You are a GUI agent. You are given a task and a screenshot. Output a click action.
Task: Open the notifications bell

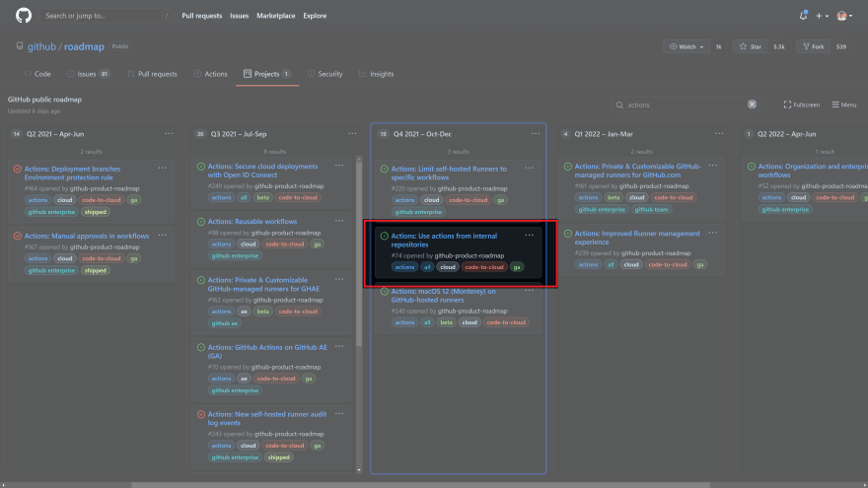point(803,16)
